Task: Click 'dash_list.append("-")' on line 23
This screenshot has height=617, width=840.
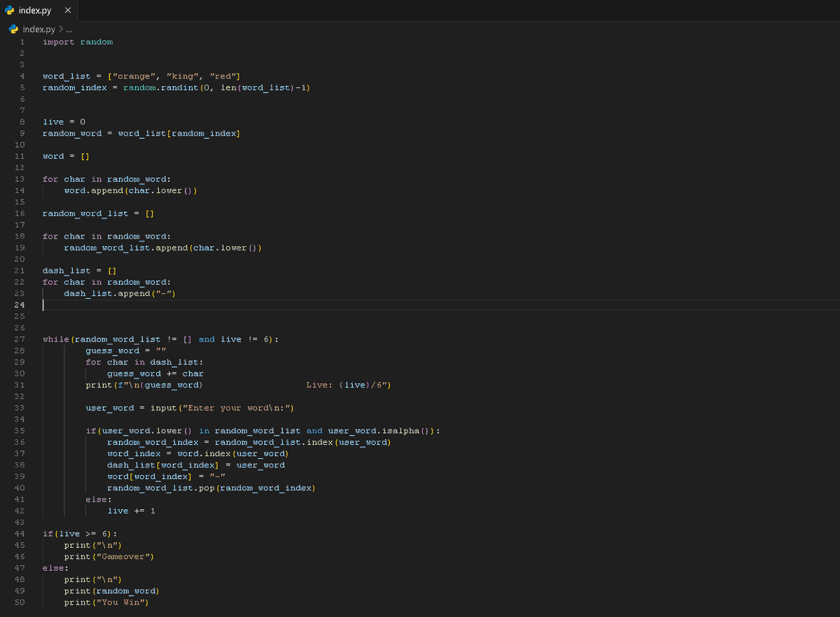Action: pos(120,294)
